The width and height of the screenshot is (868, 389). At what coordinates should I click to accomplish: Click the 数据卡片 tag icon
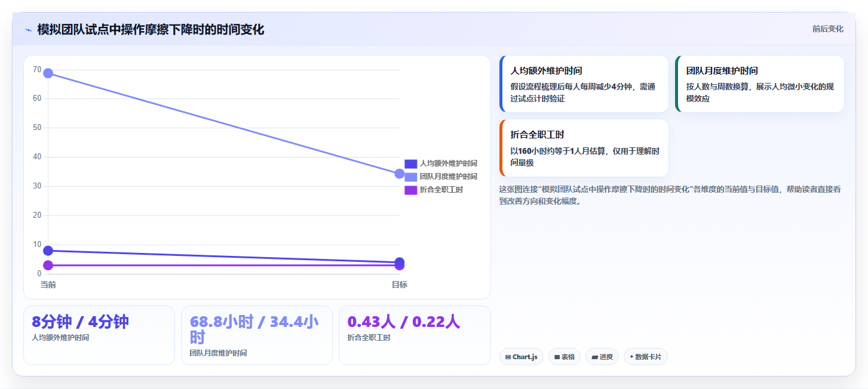coord(631,357)
